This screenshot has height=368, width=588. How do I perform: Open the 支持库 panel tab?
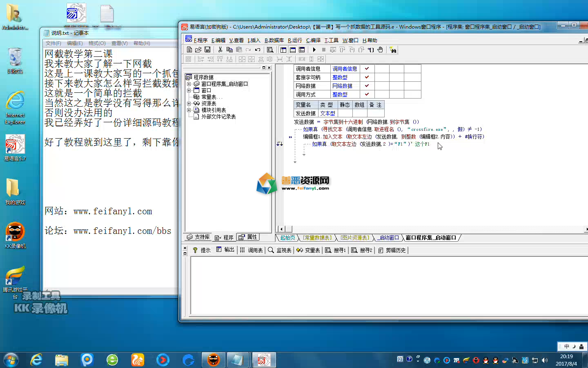click(x=198, y=237)
